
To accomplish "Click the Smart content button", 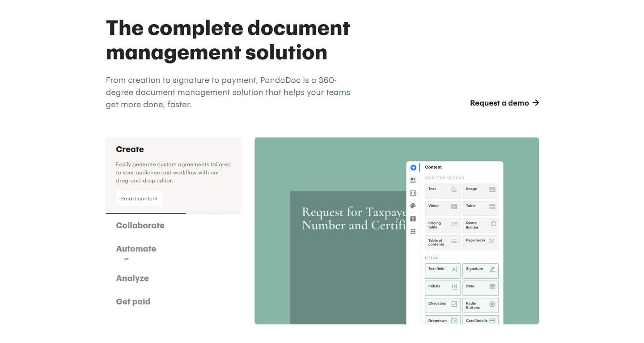I will point(139,199).
